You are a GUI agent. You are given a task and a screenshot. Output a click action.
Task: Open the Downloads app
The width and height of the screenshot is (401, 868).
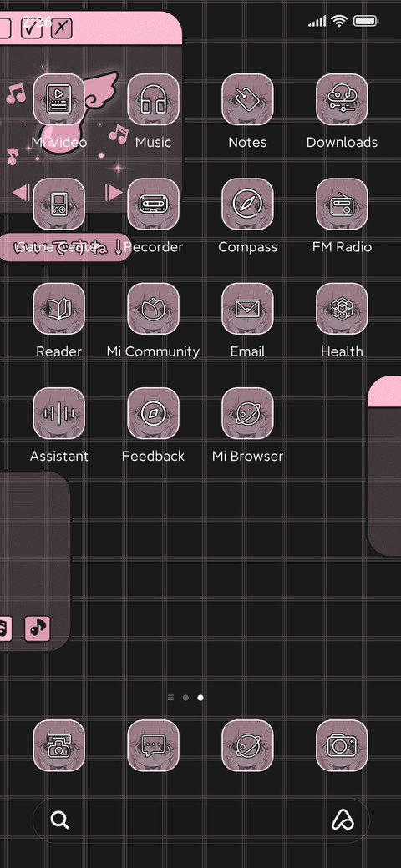click(x=342, y=99)
